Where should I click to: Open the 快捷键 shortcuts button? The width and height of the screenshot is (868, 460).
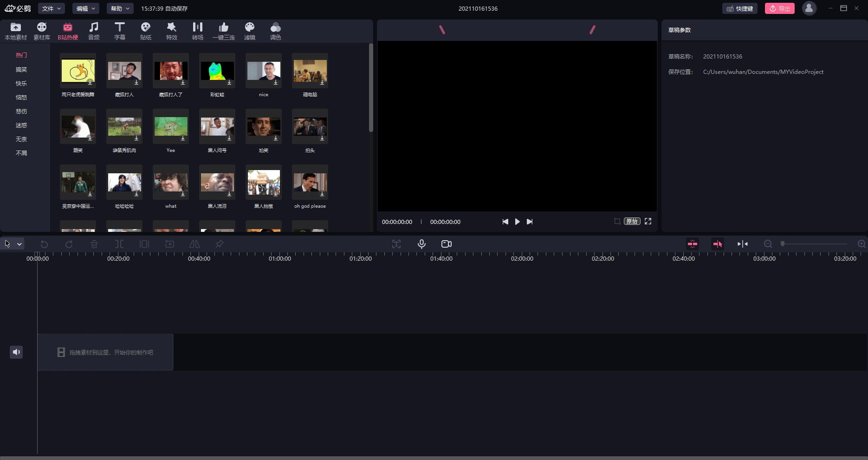point(740,8)
